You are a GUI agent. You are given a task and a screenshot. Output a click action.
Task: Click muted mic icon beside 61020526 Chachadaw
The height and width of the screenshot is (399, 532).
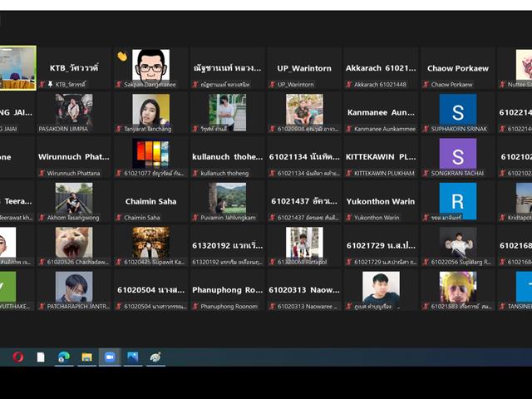[x=42, y=262]
